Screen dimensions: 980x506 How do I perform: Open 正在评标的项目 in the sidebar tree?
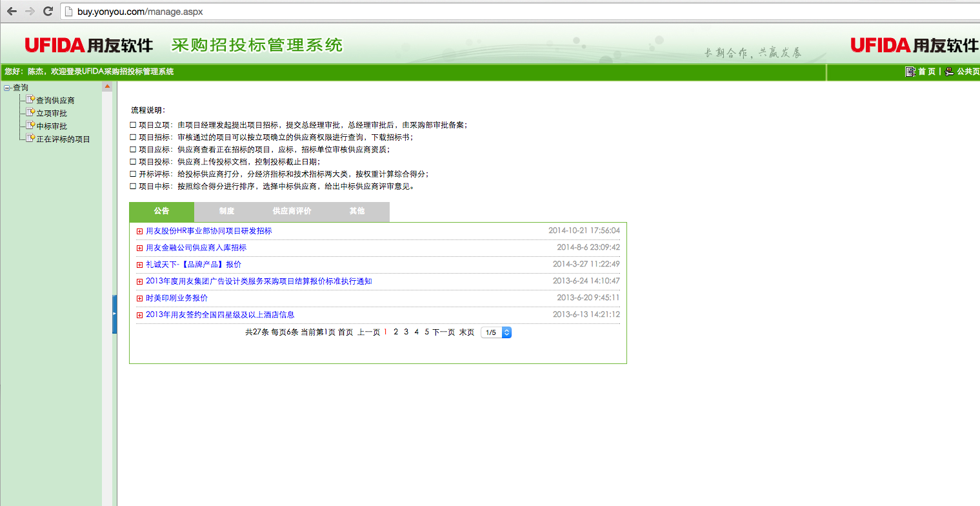[63, 139]
